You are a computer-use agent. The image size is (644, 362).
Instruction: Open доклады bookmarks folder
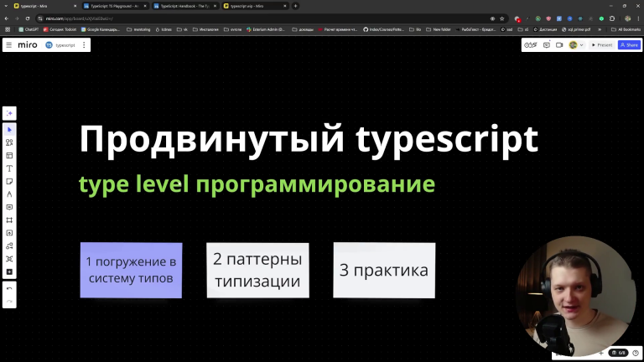(303, 29)
